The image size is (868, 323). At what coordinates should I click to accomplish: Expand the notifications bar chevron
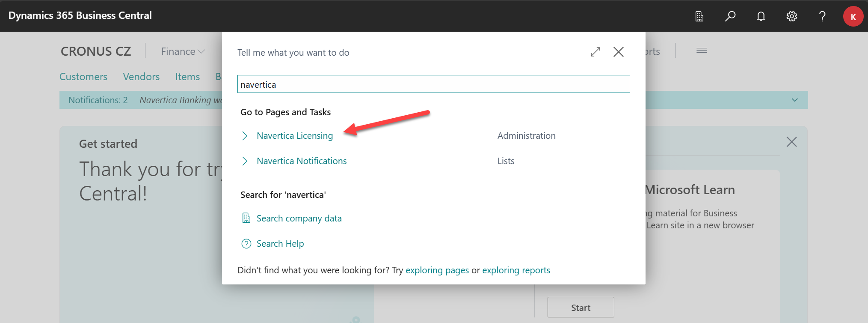point(794,100)
